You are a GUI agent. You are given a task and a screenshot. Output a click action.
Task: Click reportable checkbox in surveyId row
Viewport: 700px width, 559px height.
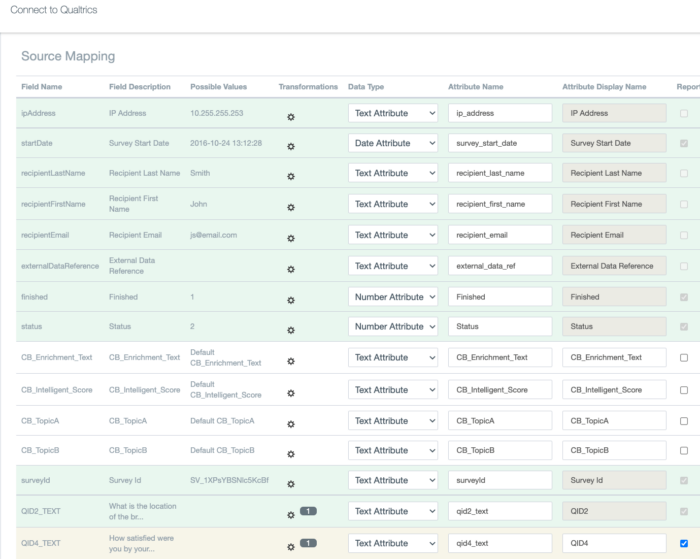(x=683, y=480)
